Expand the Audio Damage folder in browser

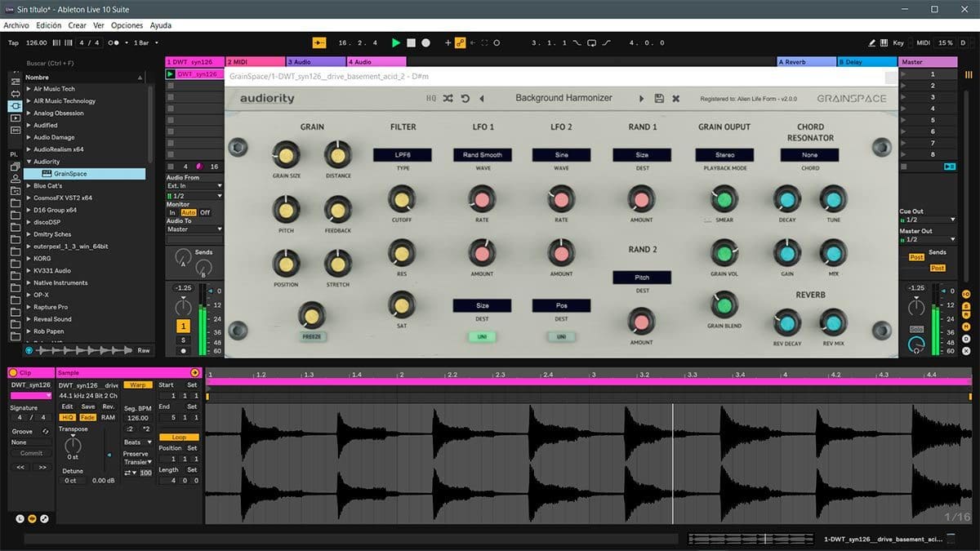(29, 137)
